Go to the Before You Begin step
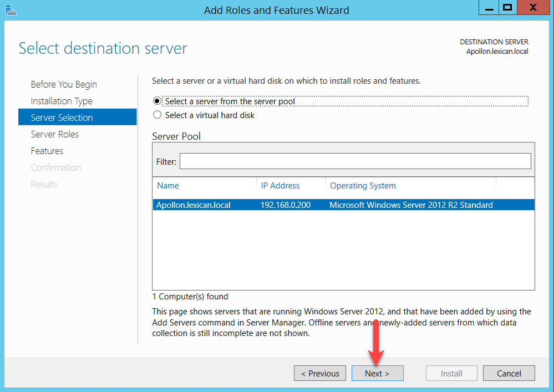Screen dimensions: 554x392 pos(64,84)
